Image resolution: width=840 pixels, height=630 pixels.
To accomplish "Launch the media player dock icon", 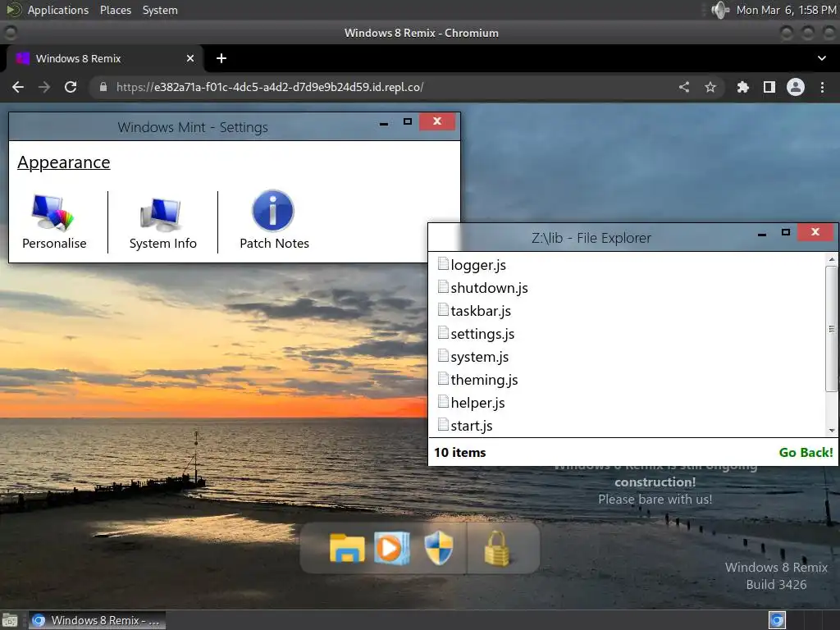I will pos(391,548).
